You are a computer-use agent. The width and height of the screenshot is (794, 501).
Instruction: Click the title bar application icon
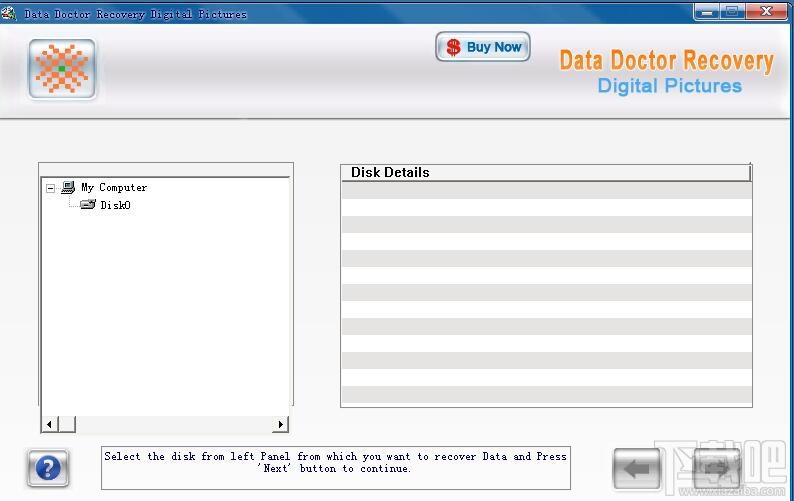click(9, 13)
